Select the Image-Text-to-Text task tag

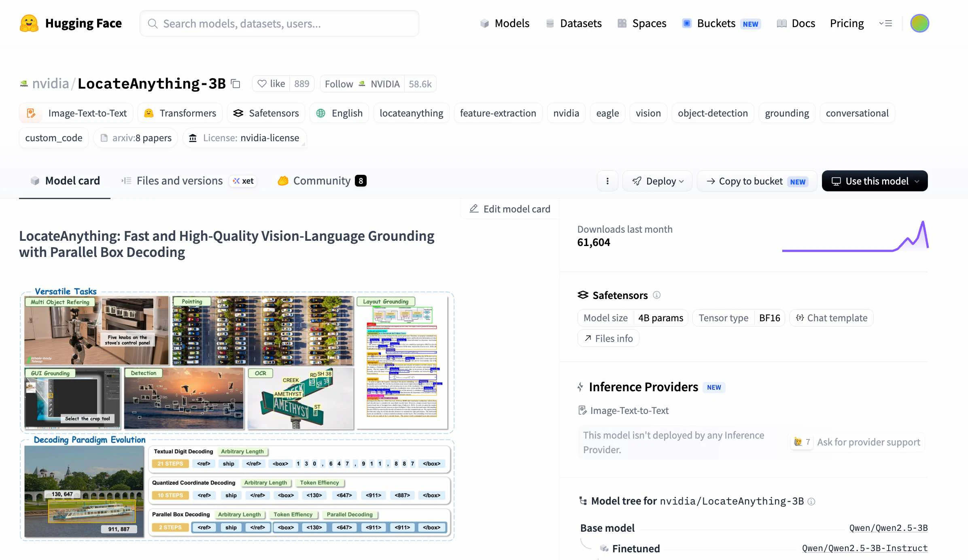pyautogui.click(x=76, y=113)
